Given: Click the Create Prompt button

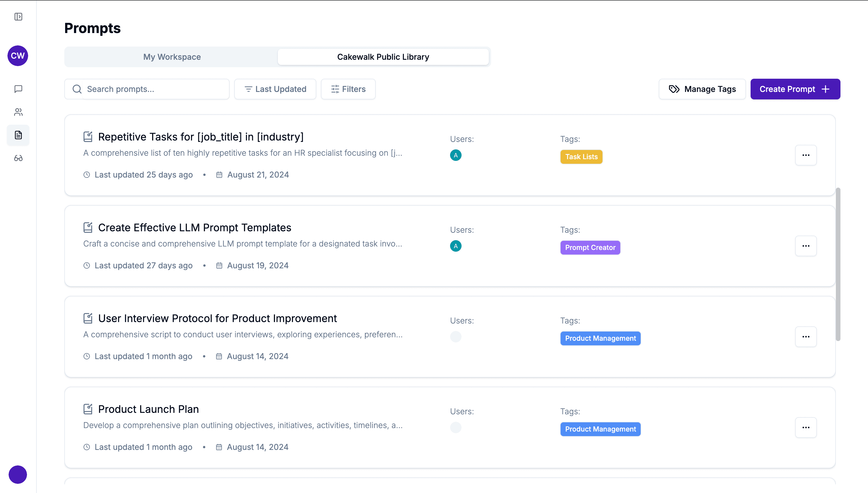Looking at the screenshot, I should tap(795, 89).
